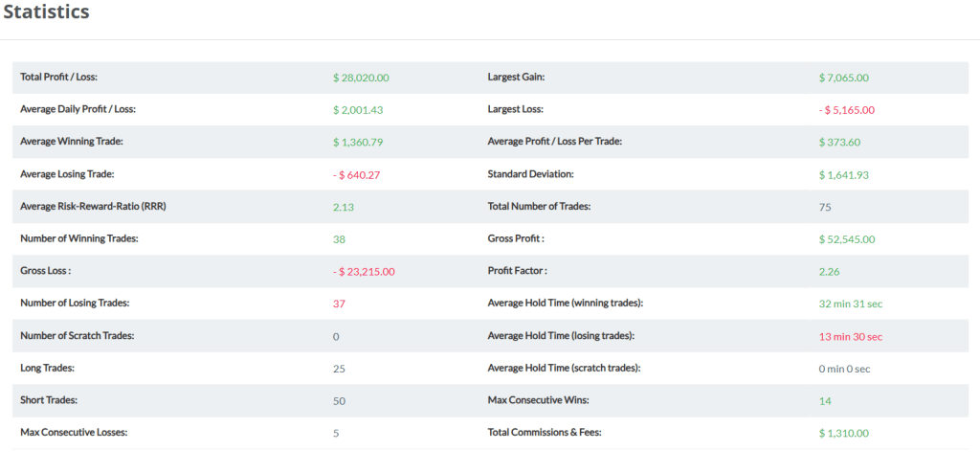Select the $ 1,641.93 value
The image size is (980, 473).
point(844,175)
